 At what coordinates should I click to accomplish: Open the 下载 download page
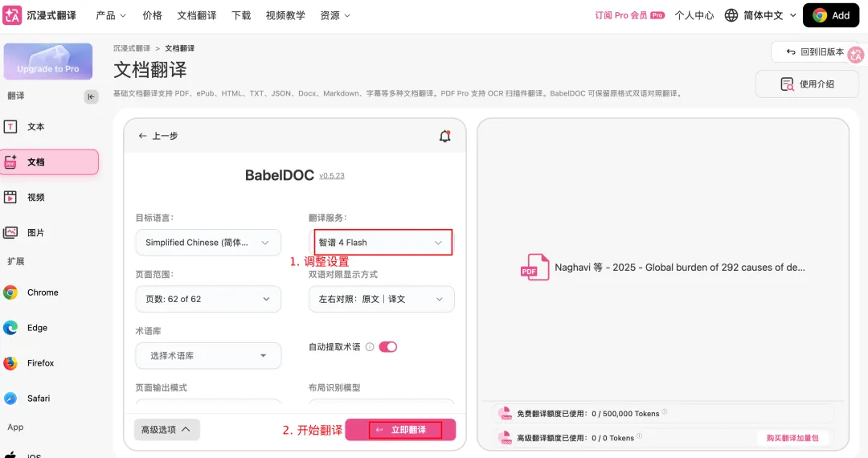point(241,15)
